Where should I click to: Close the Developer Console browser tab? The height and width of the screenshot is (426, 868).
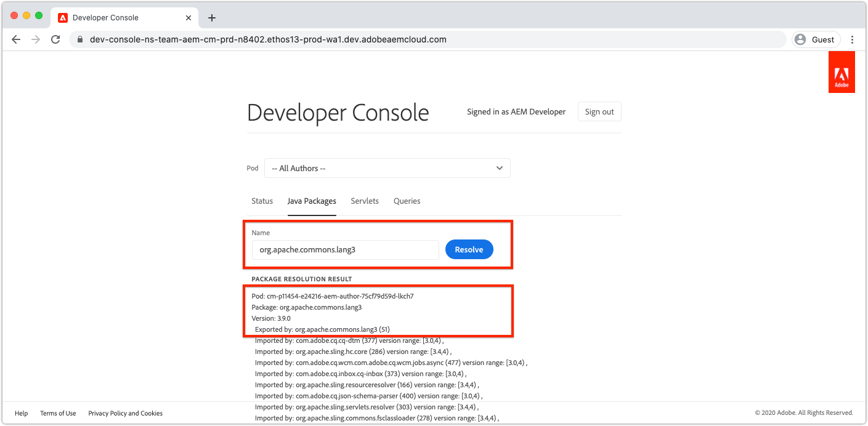188,18
